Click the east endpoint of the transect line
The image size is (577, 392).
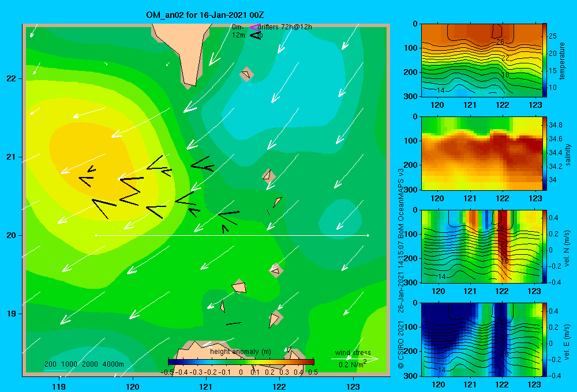pyautogui.click(x=368, y=235)
